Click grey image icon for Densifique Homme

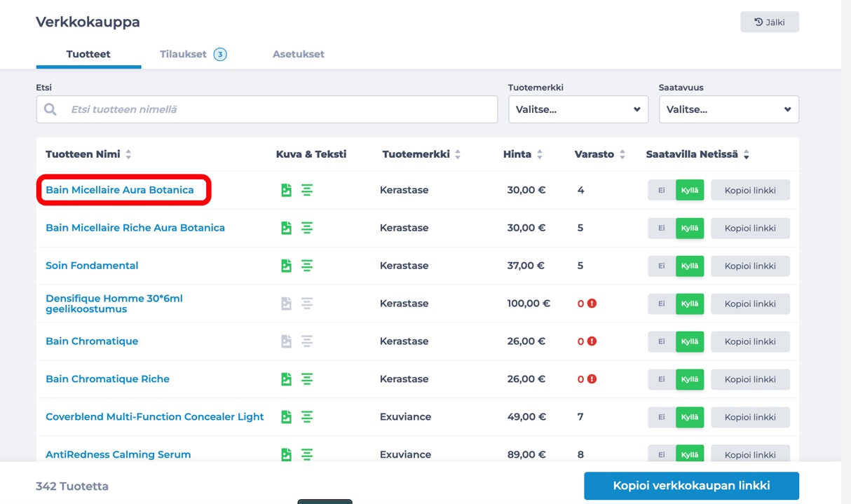coord(286,304)
